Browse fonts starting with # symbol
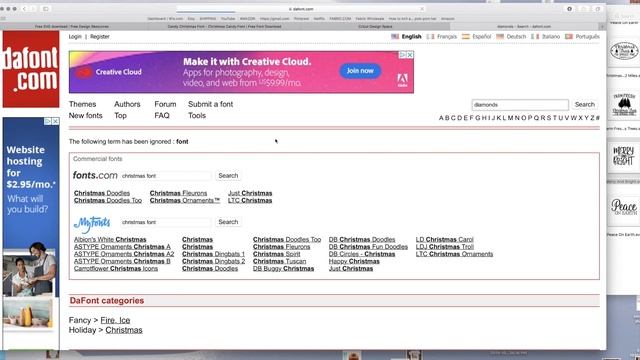This screenshot has width=640, height=360. pyautogui.click(x=598, y=118)
